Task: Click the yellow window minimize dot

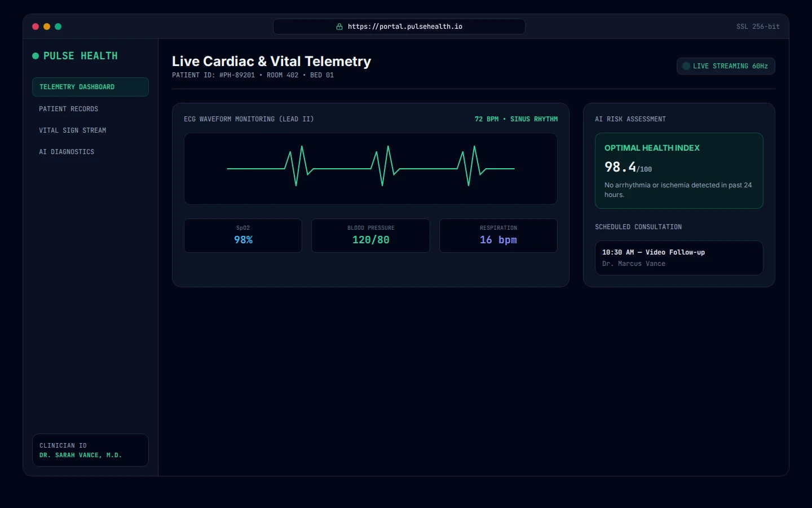Action: click(47, 27)
